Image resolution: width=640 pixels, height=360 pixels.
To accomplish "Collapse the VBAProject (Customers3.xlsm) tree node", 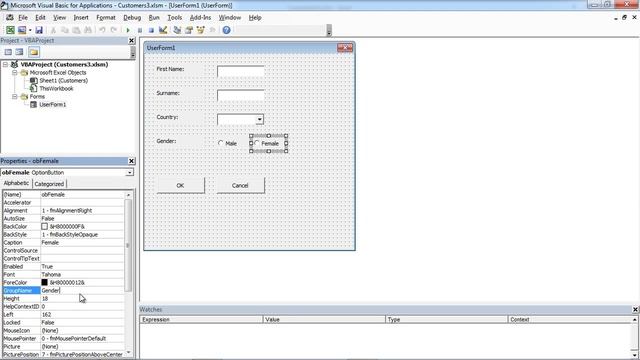I will tap(5, 64).
